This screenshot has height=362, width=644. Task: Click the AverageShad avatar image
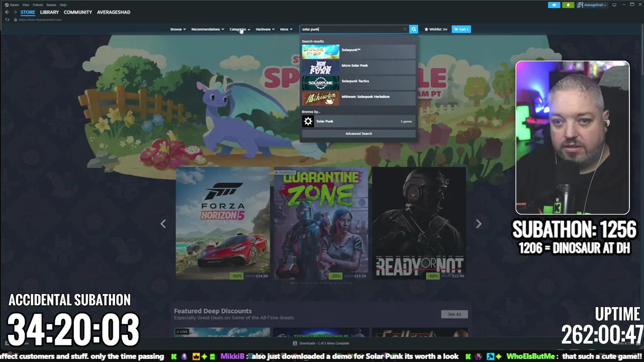(580, 5)
